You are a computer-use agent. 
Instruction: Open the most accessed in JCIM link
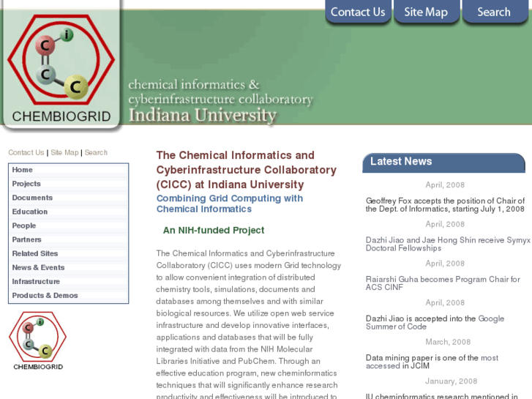tap(432, 362)
